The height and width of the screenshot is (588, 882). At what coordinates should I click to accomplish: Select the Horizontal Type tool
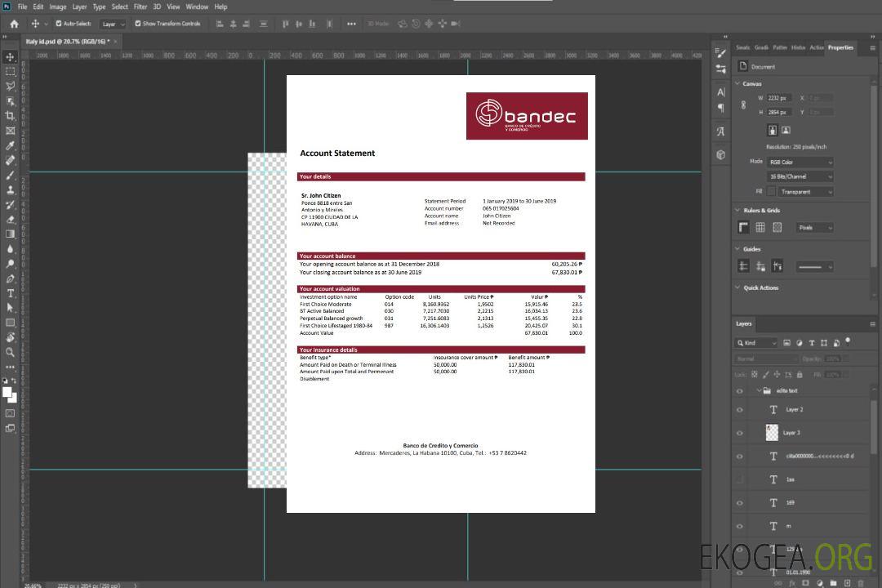[10, 293]
